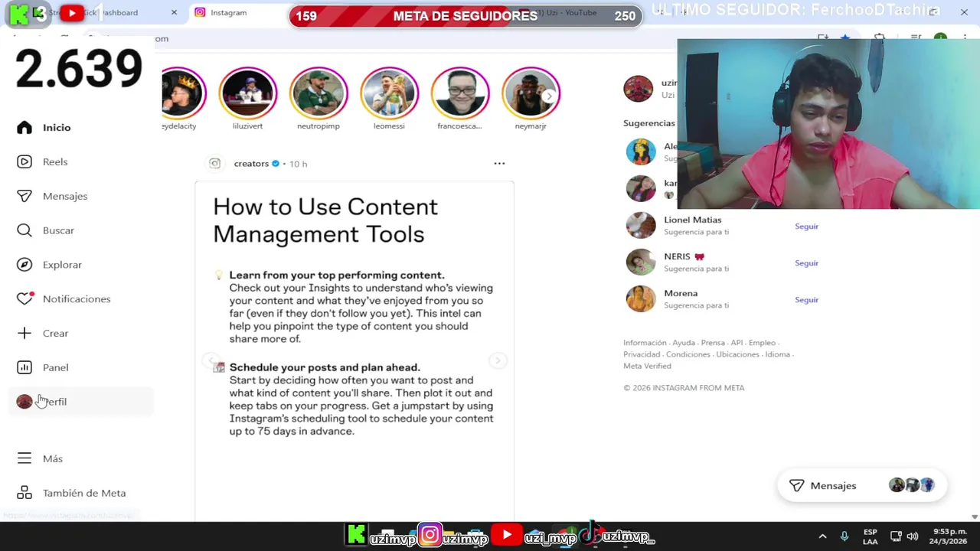Go to next slide of carousel post
This screenshot has width=980, height=551.
click(498, 360)
